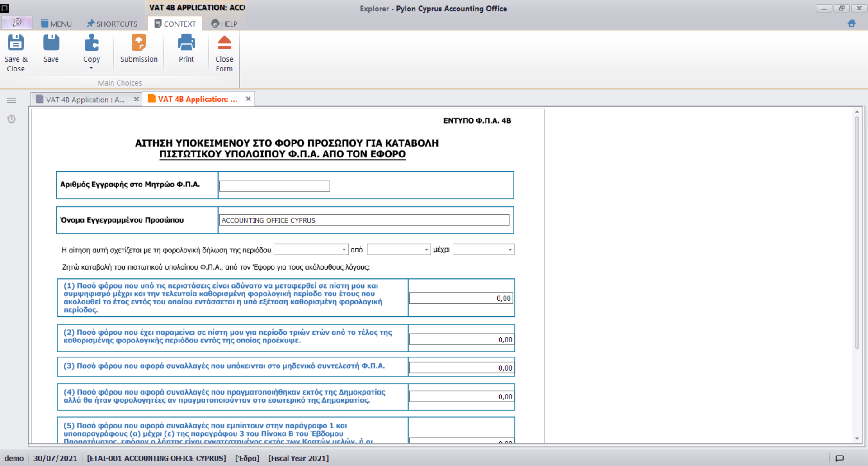
Task: Click the VAT registration number field
Action: (274, 186)
